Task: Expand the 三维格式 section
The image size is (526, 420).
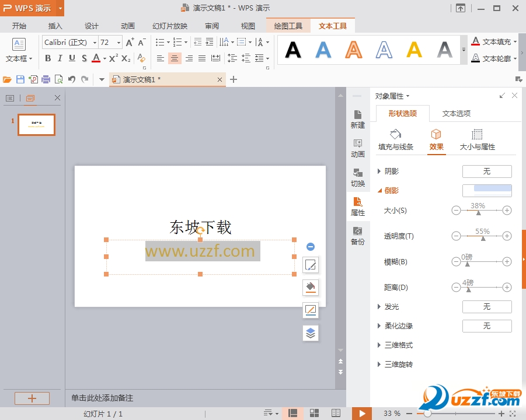Action: coord(379,345)
